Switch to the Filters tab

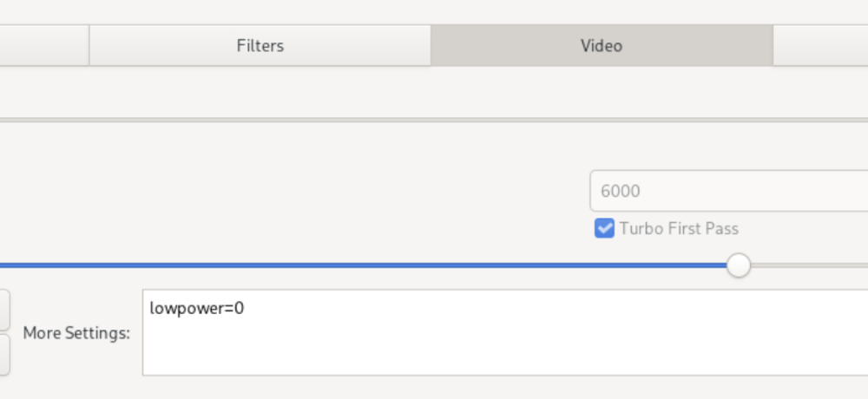tap(260, 45)
